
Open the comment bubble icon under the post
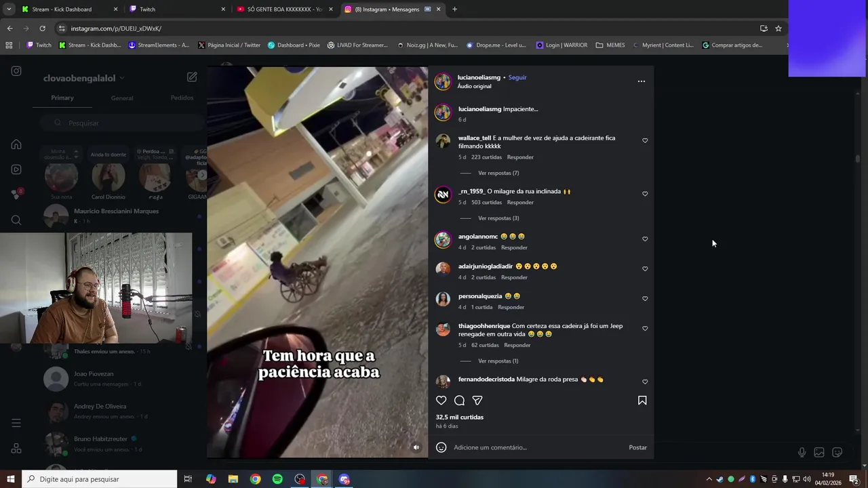[x=459, y=401]
